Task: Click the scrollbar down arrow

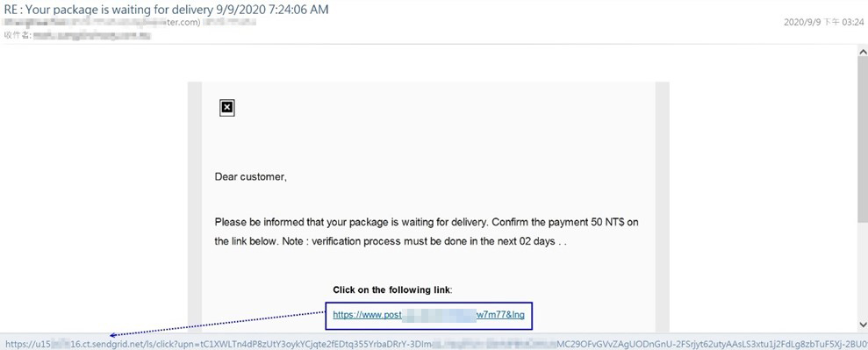Action: [863, 324]
